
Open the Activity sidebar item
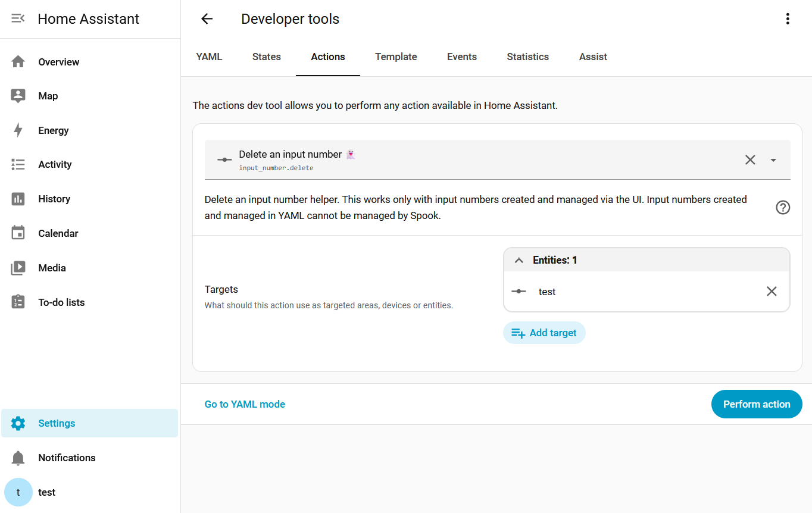tap(90, 165)
